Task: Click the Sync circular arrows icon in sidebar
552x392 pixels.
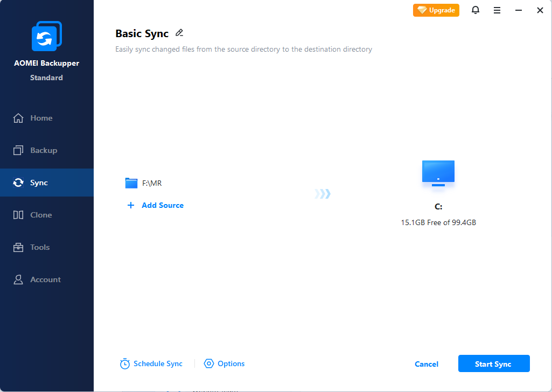Action: click(18, 183)
